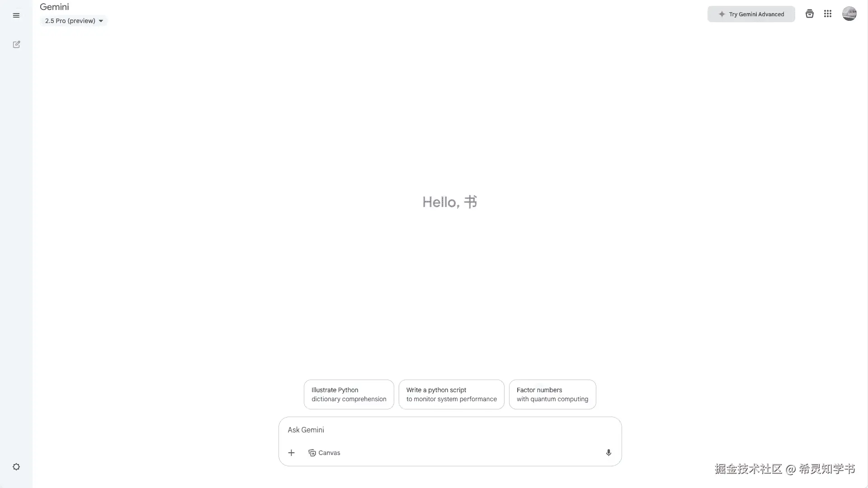Toggle the Canvas option in the prompt box
The width and height of the screenshot is (868, 488).
(x=324, y=453)
